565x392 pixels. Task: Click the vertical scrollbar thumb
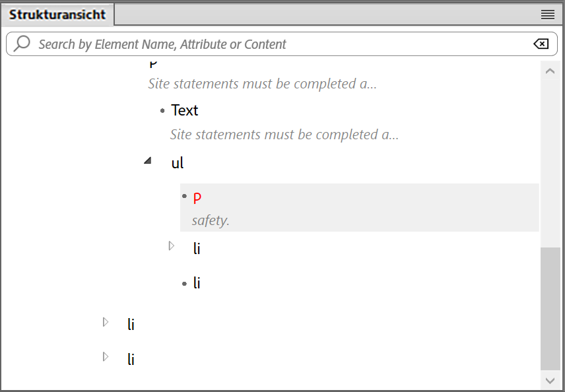(550, 308)
